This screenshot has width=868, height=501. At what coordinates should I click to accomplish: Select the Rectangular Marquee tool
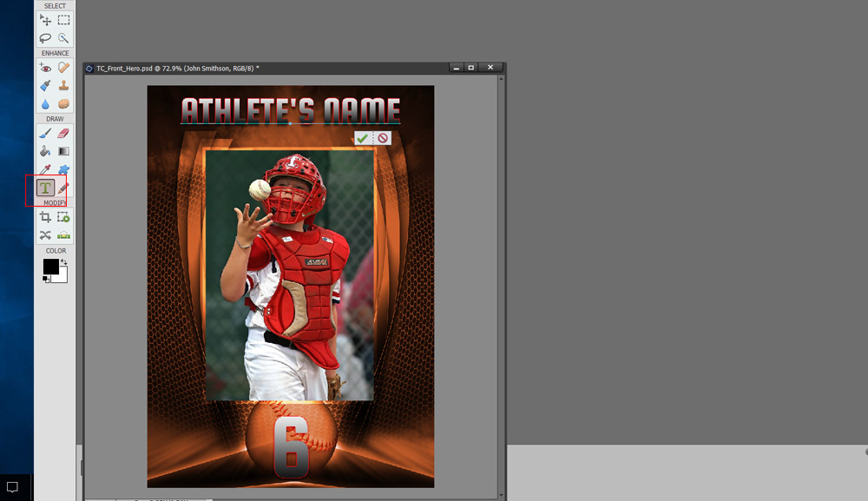point(63,21)
